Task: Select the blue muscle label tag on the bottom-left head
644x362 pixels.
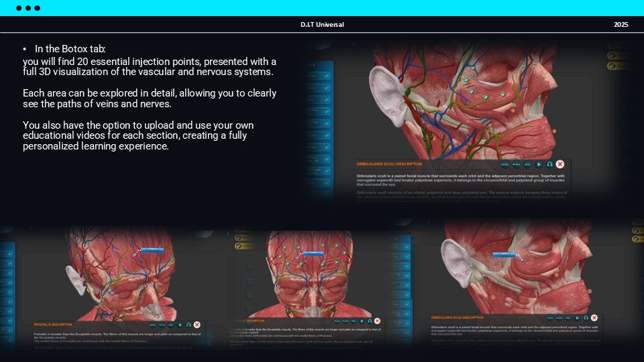Action: tap(152, 251)
